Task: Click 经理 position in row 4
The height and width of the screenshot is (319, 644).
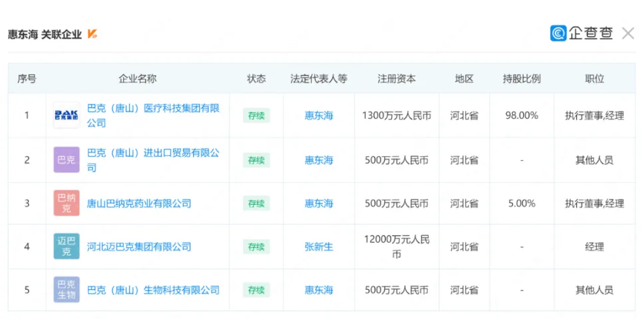Action: [x=594, y=247]
